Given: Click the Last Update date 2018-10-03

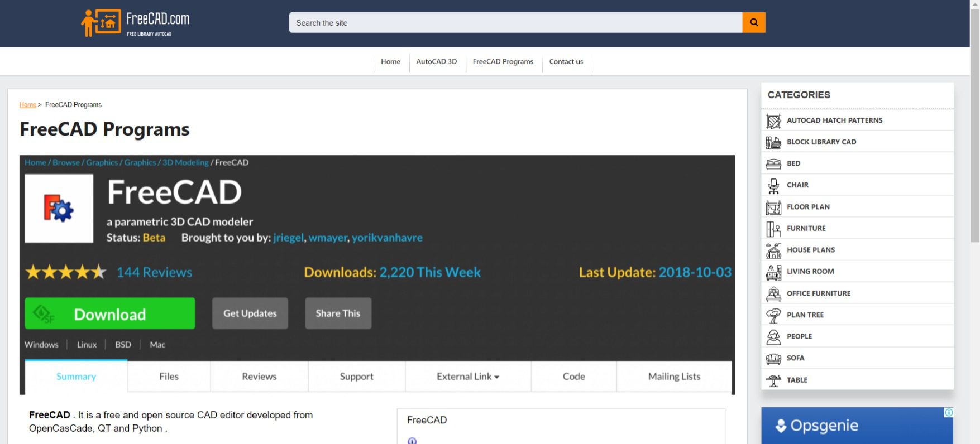Looking at the screenshot, I should coord(695,272).
